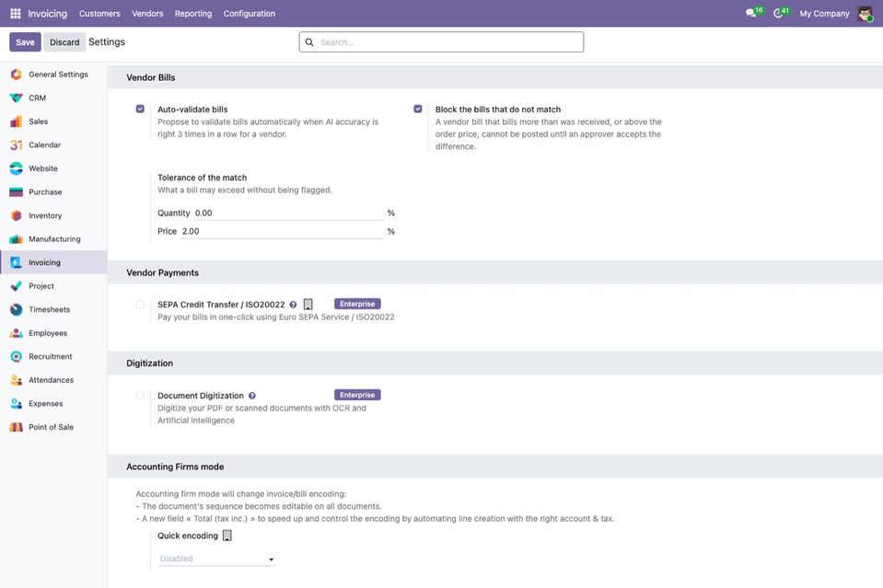883x588 pixels.
Task: Click the Timesheets app icon
Action: pyautogui.click(x=17, y=309)
